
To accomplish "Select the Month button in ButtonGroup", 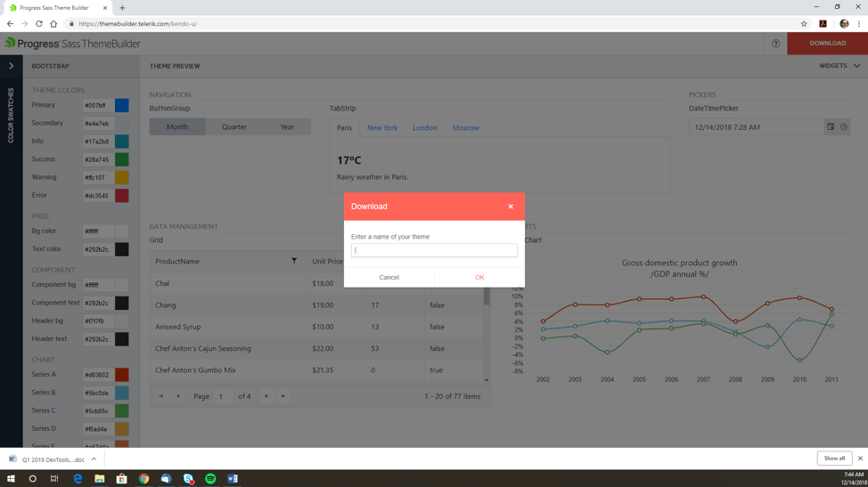I will point(177,126).
